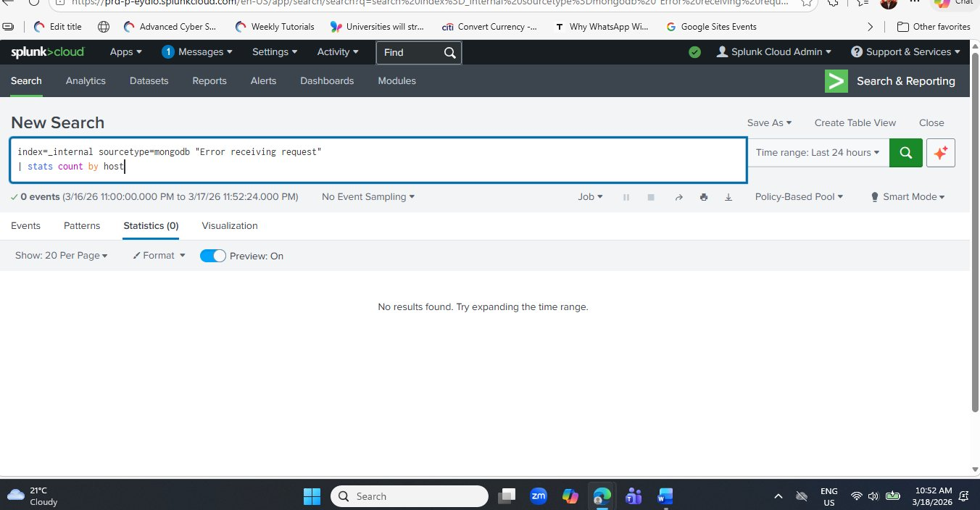Click the green health status checkmark
The height and width of the screenshot is (510, 980).
click(x=694, y=52)
